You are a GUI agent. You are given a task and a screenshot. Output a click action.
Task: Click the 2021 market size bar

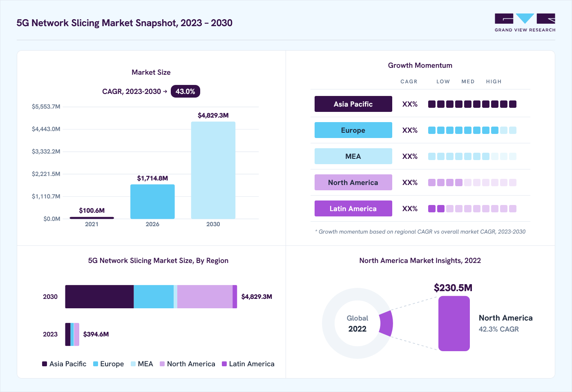coord(92,218)
